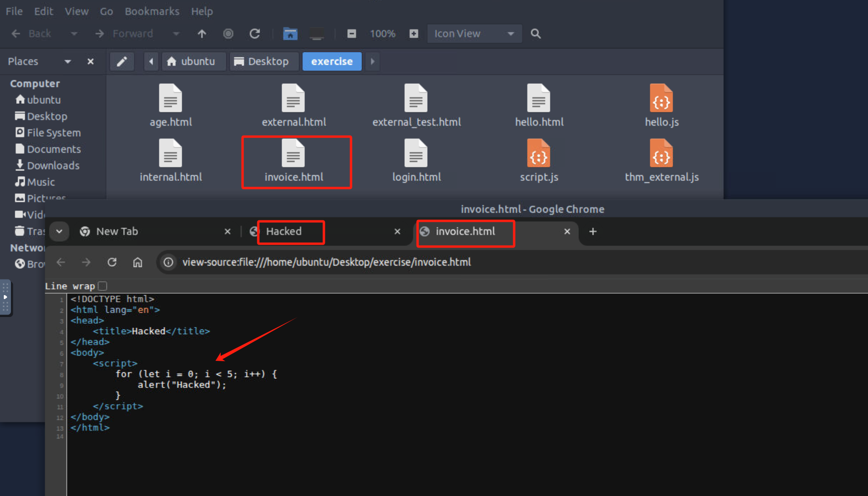Open the View menu in file manager
868x496 pixels.
(x=77, y=11)
